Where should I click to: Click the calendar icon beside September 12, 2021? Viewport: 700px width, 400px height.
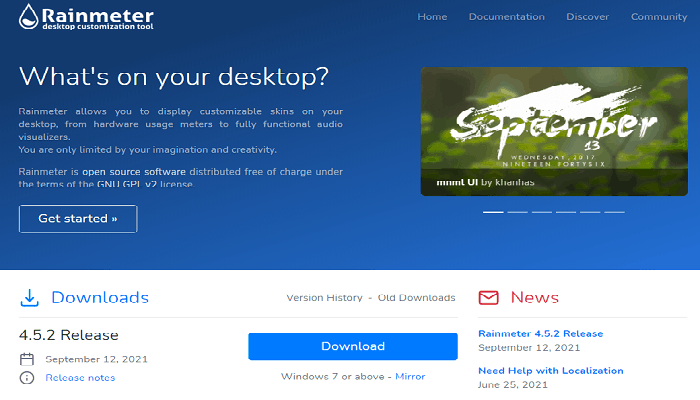click(27, 358)
